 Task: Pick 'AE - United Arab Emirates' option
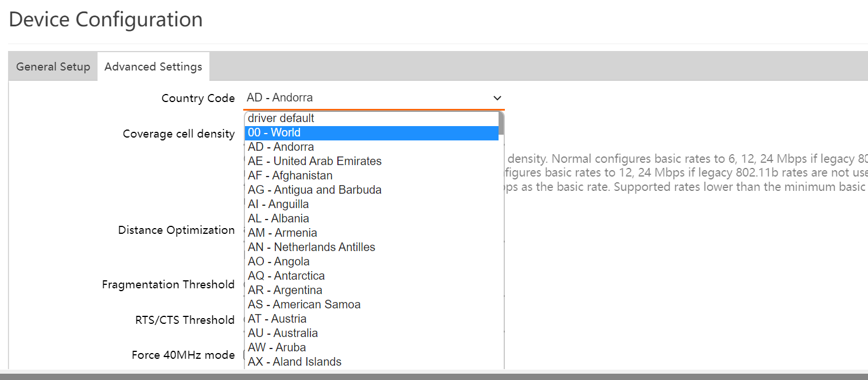314,161
